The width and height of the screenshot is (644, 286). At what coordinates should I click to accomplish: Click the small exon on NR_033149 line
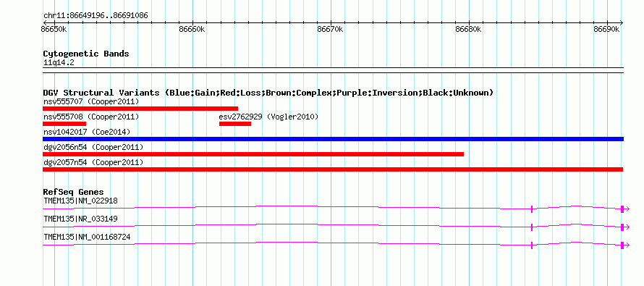532,227
